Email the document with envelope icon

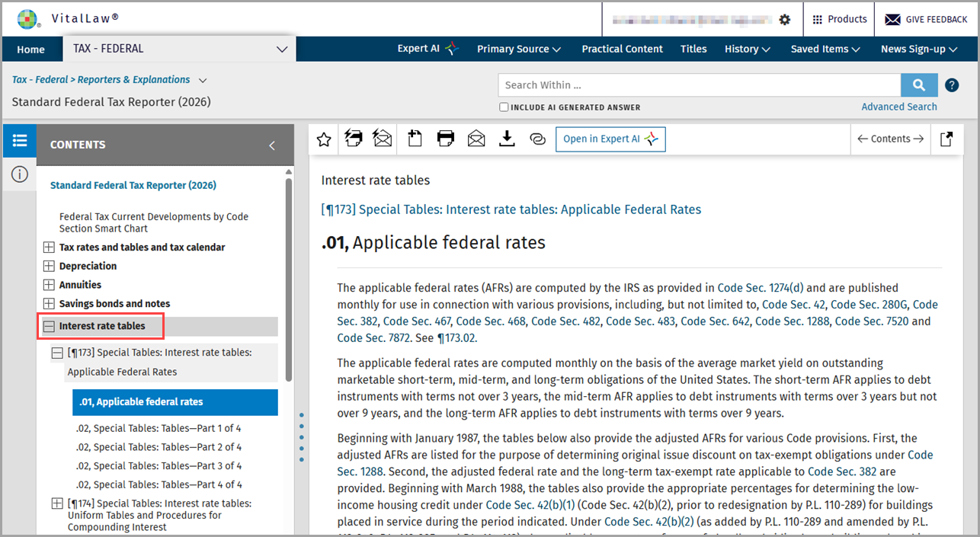tap(476, 139)
